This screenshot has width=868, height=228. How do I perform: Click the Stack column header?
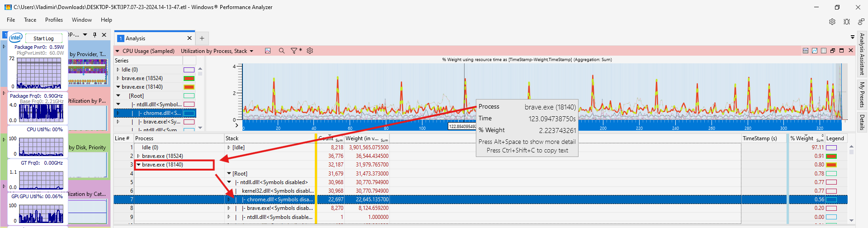coord(270,138)
